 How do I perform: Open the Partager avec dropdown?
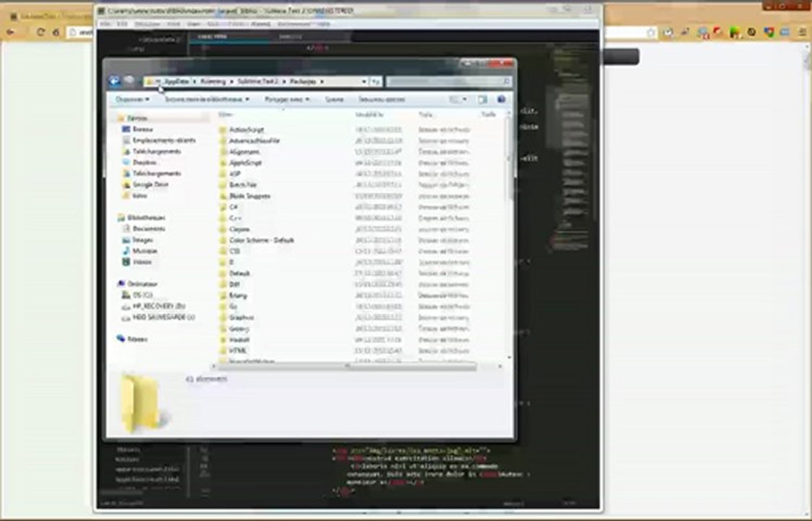click(287, 99)
